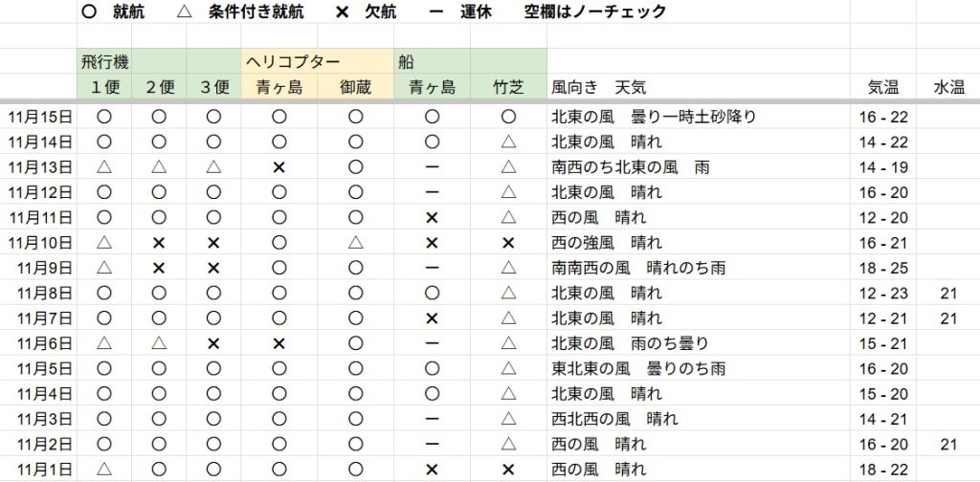
Task: Click the 11月1日 date cell
Action: point(43,470)
